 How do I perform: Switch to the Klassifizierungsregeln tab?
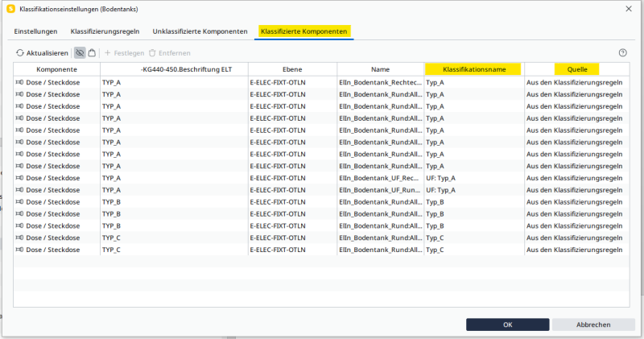[105, 31]
